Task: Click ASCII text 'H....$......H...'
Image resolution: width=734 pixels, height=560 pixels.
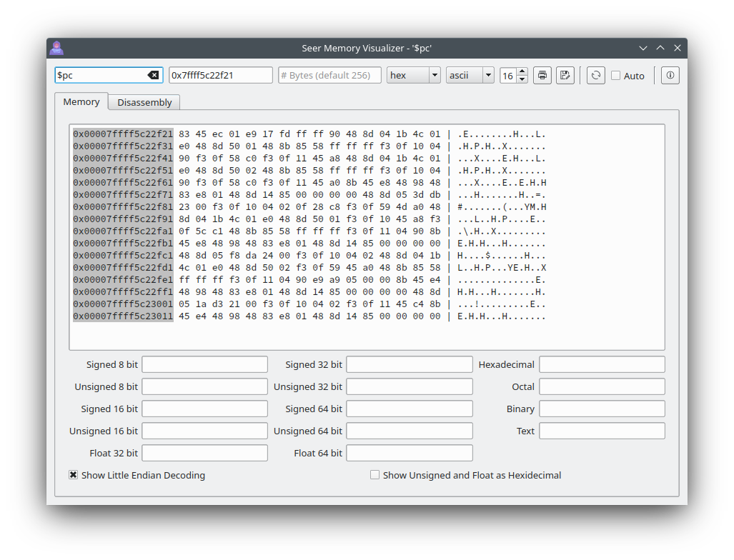Action: [x=502, y=256]
